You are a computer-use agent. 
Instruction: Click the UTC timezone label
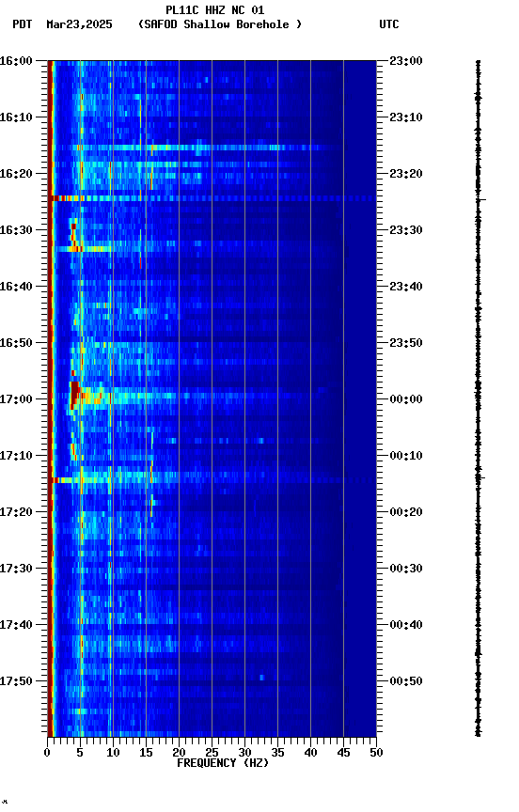tap(389, 24)
